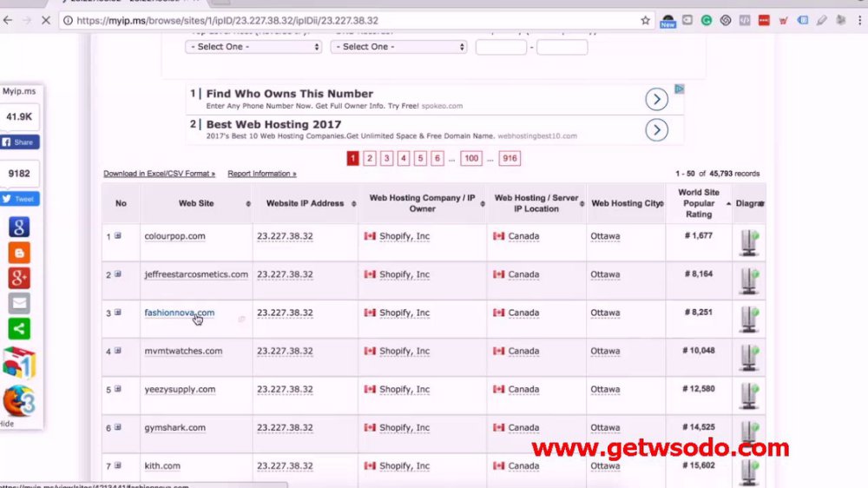Open the first Select One dropdown

point(253,47)
